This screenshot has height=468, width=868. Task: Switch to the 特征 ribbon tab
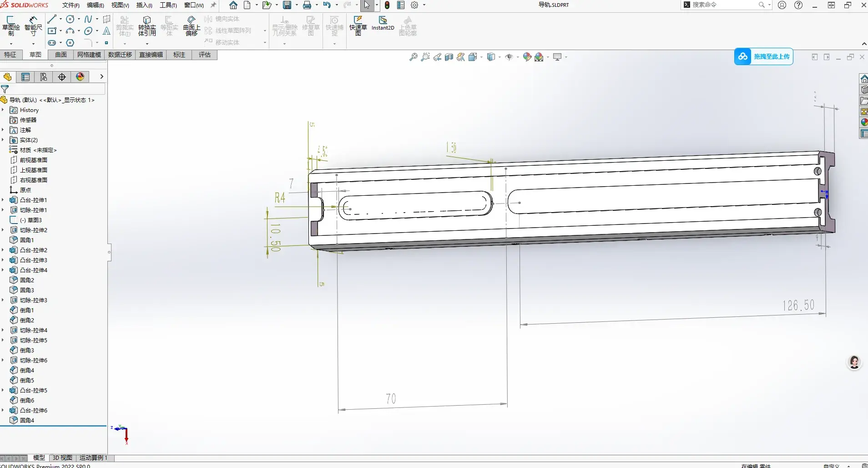10,55
